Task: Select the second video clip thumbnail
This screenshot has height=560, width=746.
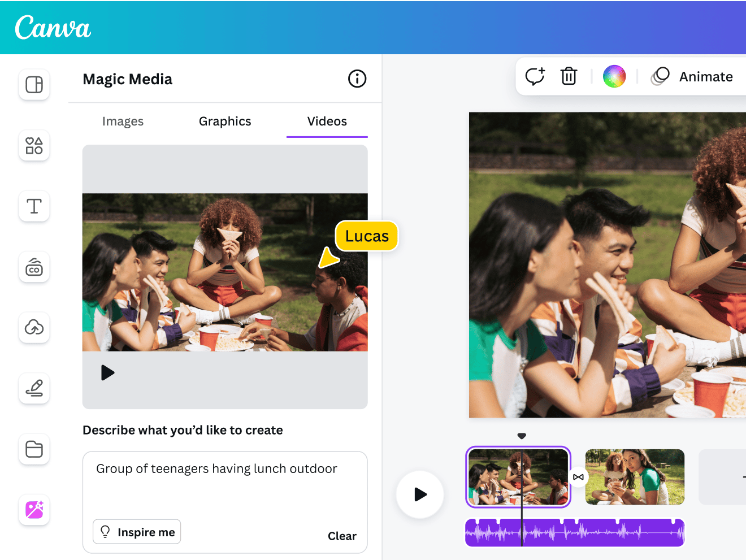Action: 634,477
